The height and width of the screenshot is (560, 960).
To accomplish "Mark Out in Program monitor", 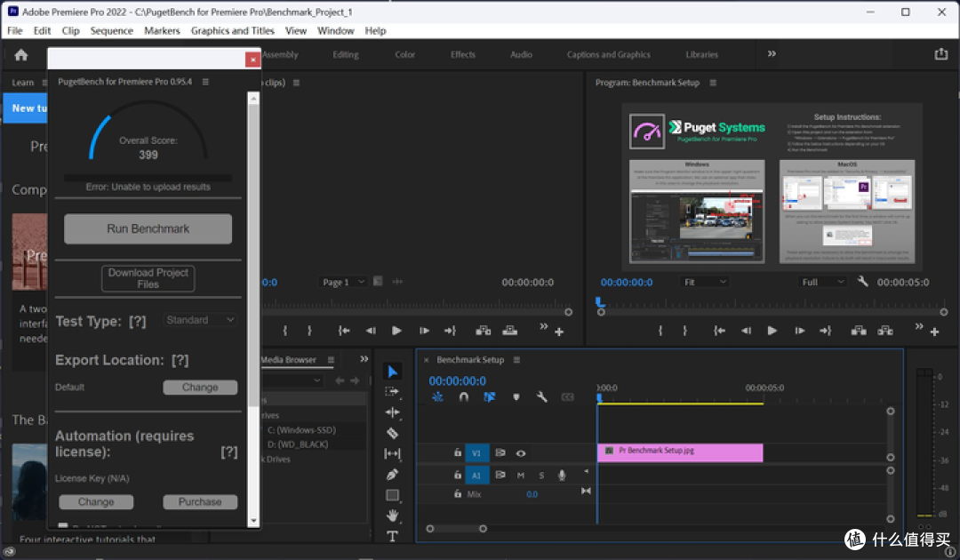I will click(684, 331).
